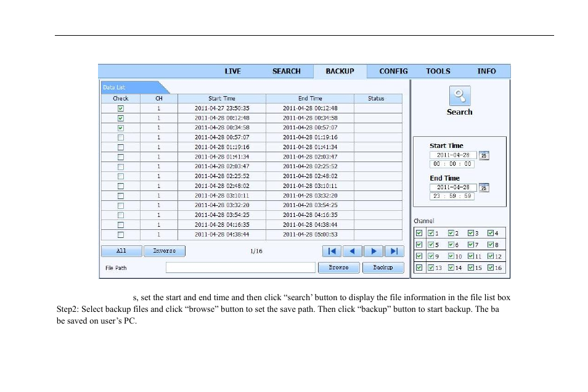The width and height of the screenshot is (588, 392).
Task: Click the File Path input field
Action: click(x=240, y=267)
